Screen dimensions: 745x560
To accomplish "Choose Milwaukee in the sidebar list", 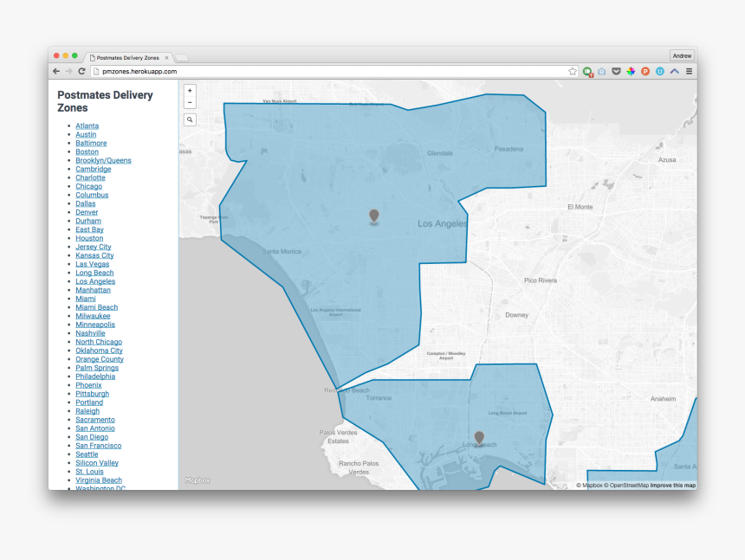I will 94,316.
